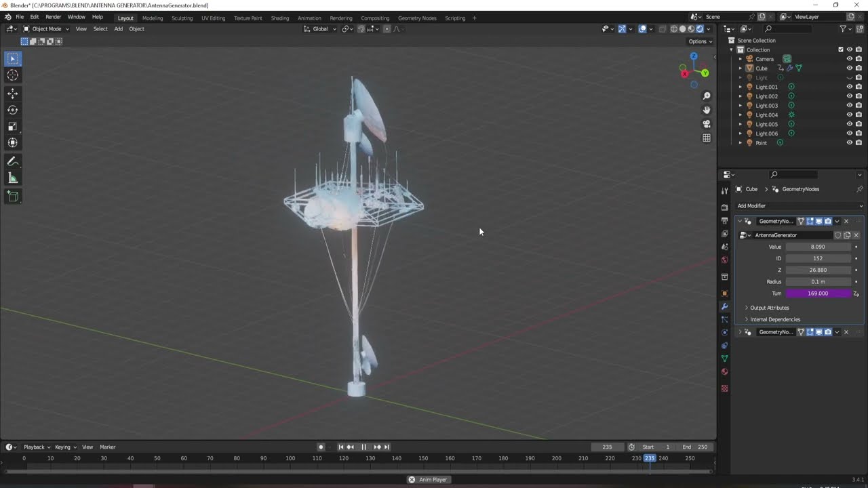
Task: Activate the Transform tool
Action: tap(13, 142)
